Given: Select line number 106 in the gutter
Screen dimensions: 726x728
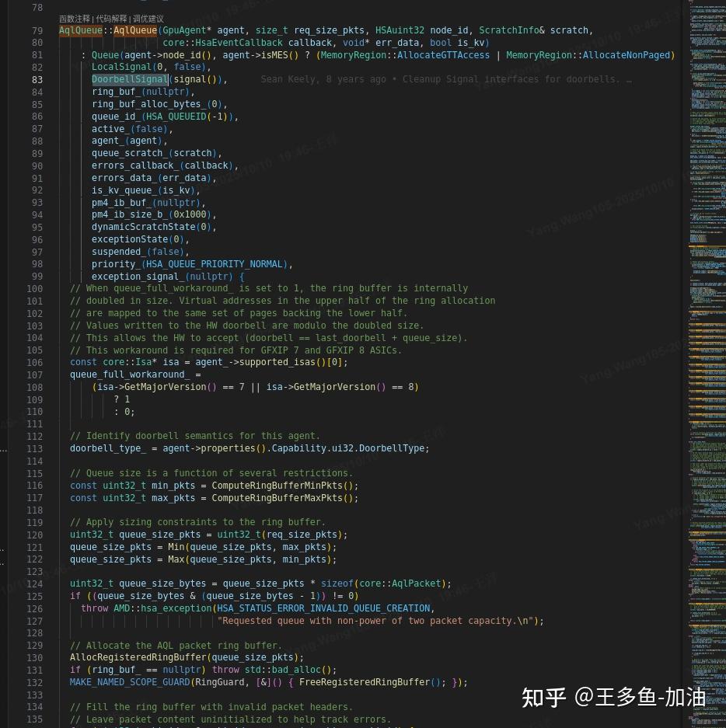Looking at the screenshot, I should [34, 363].
